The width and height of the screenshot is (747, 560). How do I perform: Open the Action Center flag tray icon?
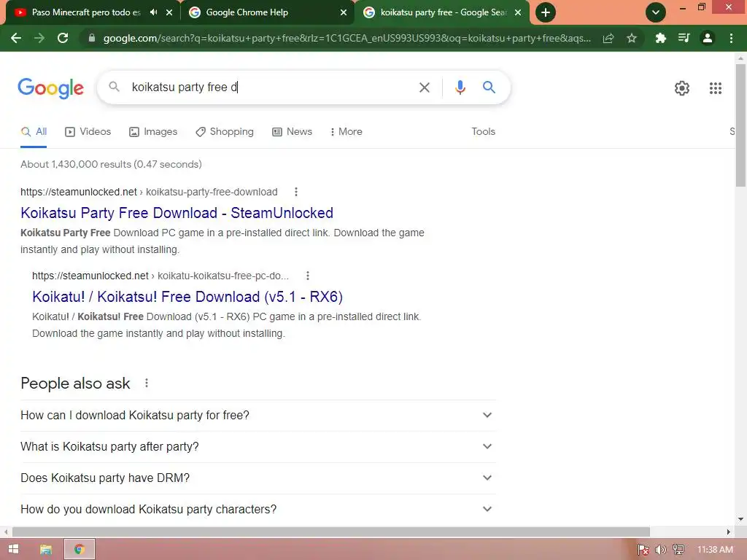click(x=643, y=550)
